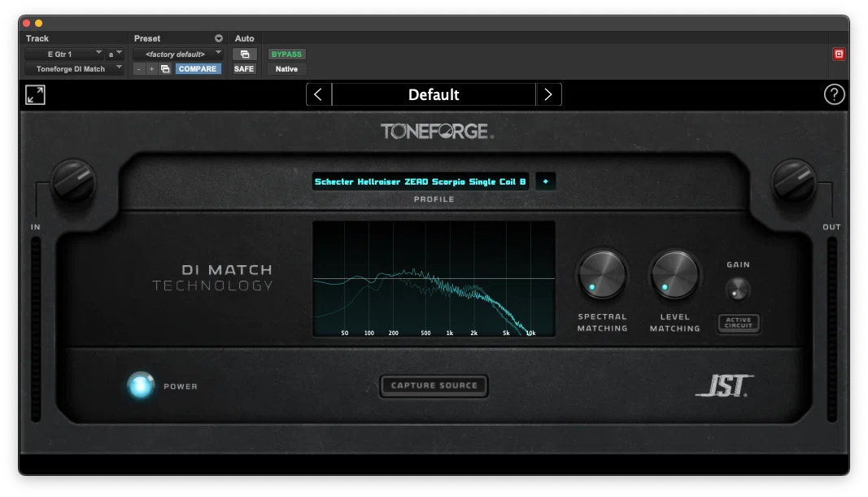The image size is (868, 497).
Task: Click the OUT level meter
Action: pyautogui.click(x=831, y=329)
